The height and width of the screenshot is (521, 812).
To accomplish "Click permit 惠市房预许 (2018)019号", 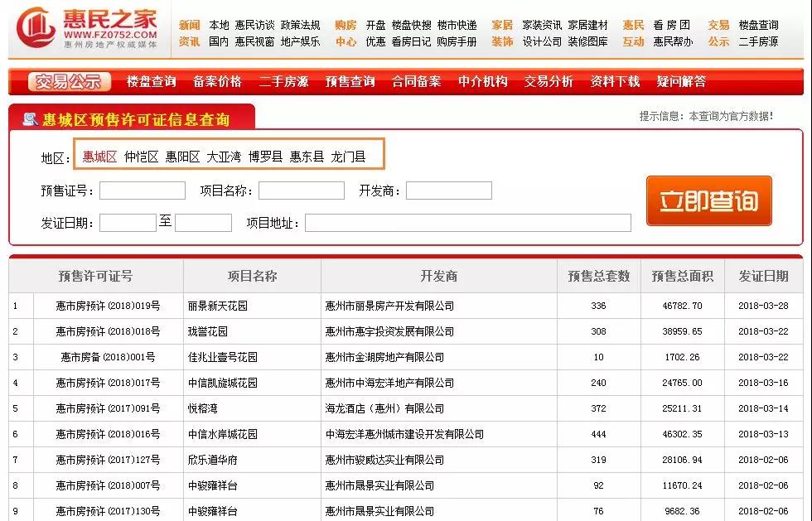I will [x=109, y=306].
